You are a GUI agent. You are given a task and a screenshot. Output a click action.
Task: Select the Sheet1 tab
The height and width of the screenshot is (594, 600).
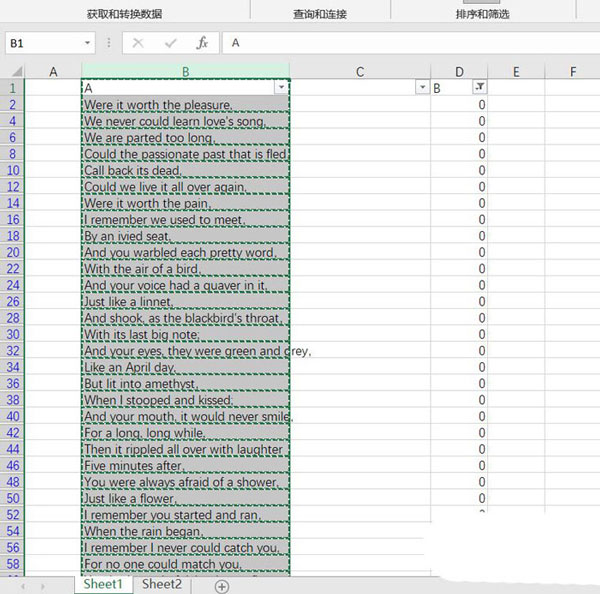click(103, 584)
